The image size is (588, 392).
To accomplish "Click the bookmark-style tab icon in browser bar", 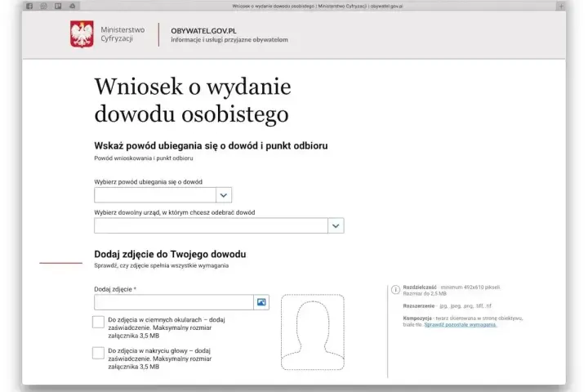I will point(58,6).
